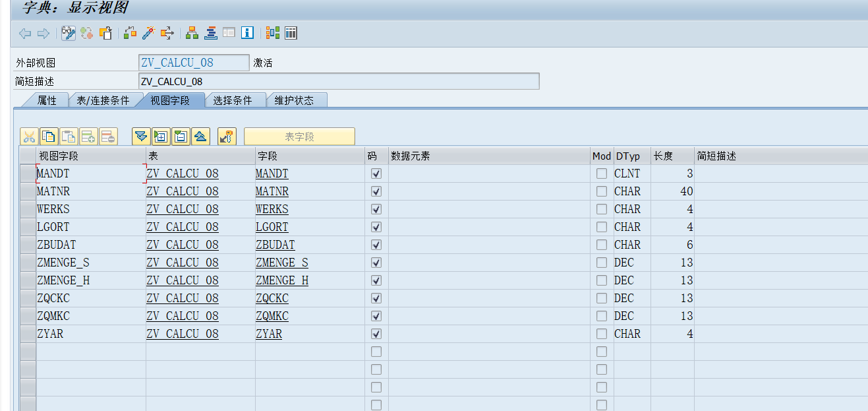Delete a row using the delete-row icon

coord(108,137)
